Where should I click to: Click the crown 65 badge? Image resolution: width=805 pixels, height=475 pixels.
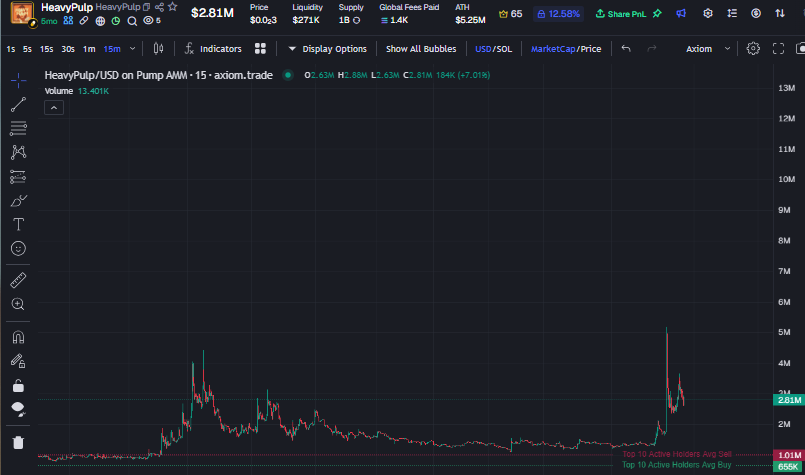click(x=510, y=14)
